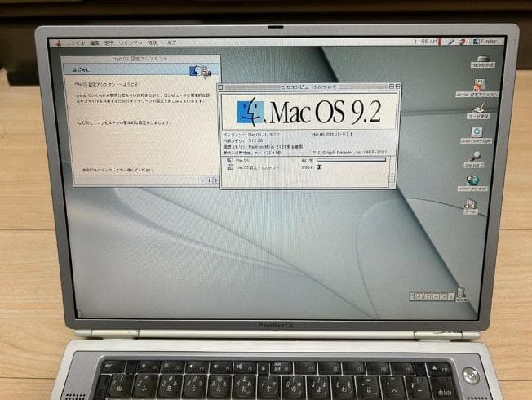Click the 64 MB value in Mac OS row
This screenshot has height=400, width=532.
[x=307, y=160]
